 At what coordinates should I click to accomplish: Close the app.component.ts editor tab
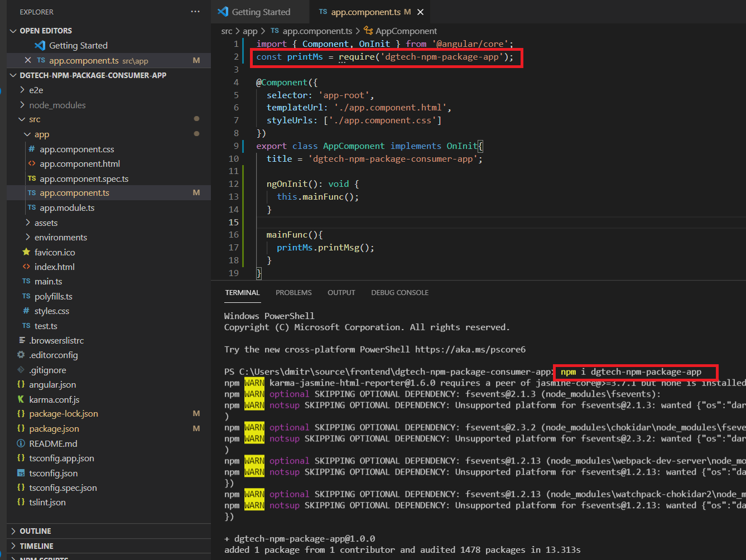pyautogui.click(x=420, y=12)
